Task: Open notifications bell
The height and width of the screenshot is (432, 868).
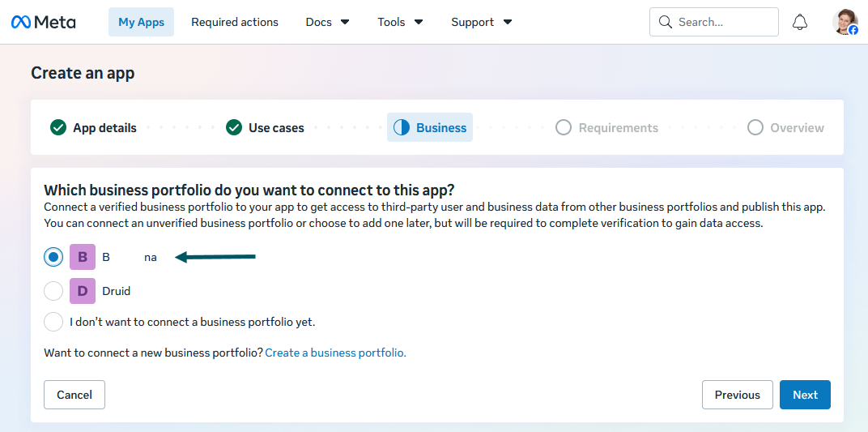Action: [800, 22]
